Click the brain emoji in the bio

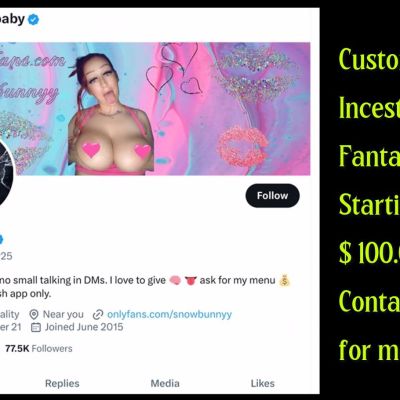(175, 281)
